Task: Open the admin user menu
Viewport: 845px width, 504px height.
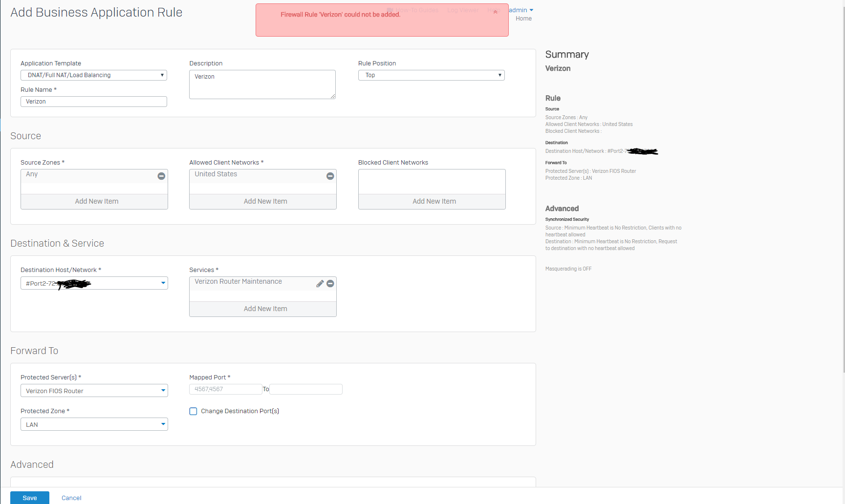Action: (x=521, y=10)
